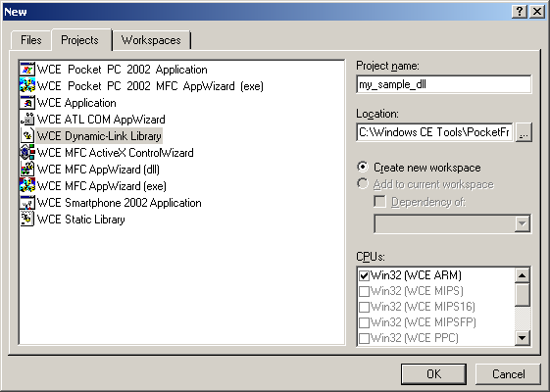Check Win32 (WCE MIPS16) CPU checkbox

(364, 307)
